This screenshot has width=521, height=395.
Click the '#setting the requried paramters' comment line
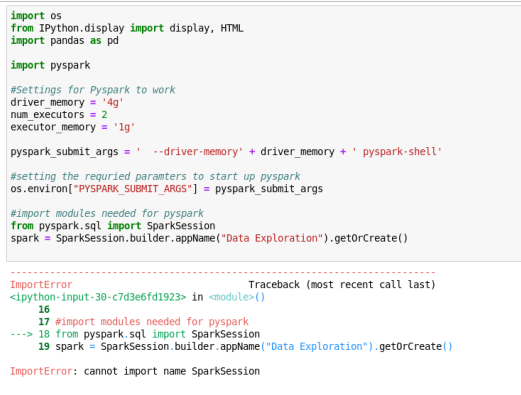155,176
